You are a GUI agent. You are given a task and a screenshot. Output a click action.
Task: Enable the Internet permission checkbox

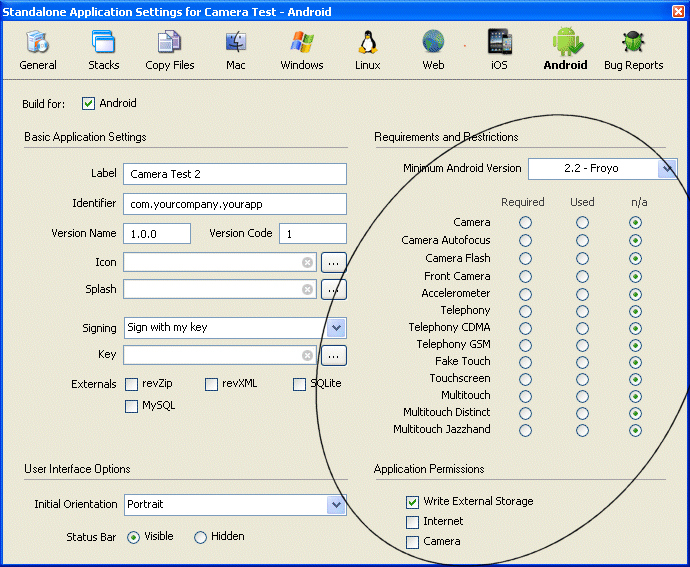coord(413,522)
